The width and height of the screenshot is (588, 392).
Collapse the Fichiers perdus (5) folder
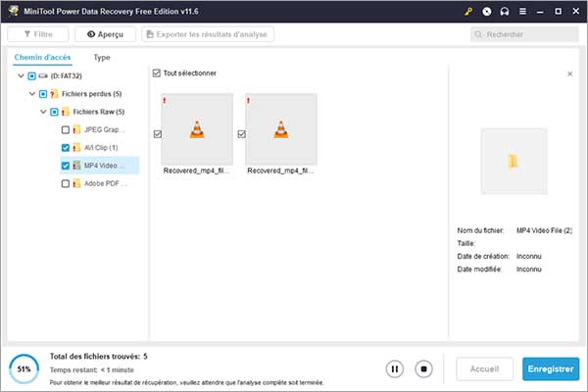point(32,94)
